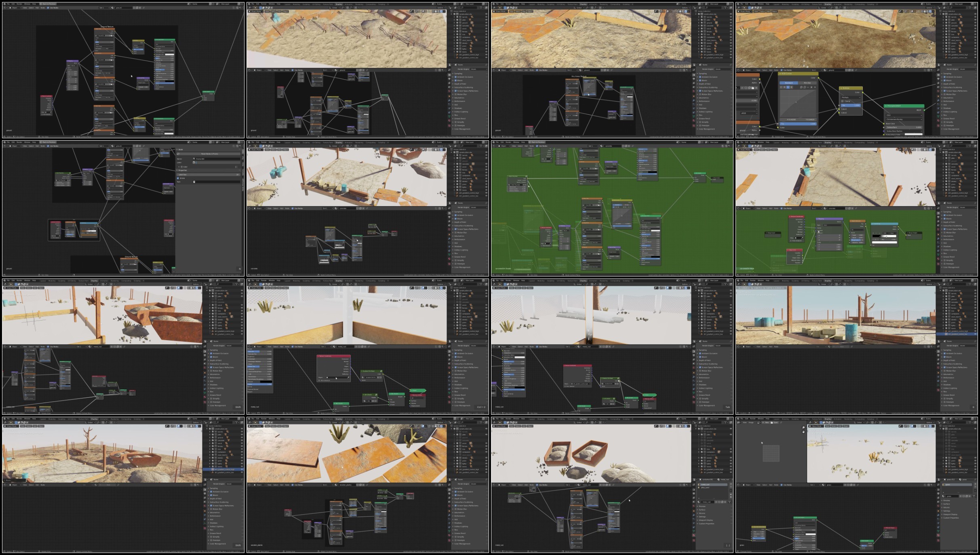Uncheck the Shrink checkbox in frame Properties

(x=178, y=178)
